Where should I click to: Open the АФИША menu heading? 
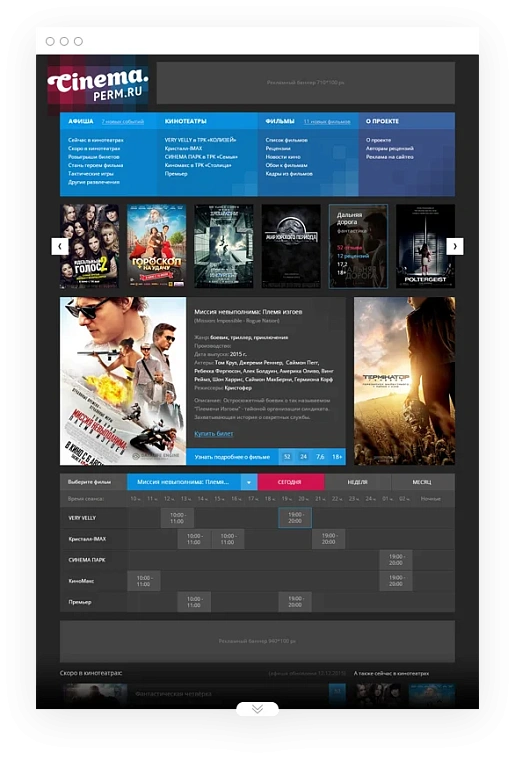pyautogui.click(x=80, y=121)
